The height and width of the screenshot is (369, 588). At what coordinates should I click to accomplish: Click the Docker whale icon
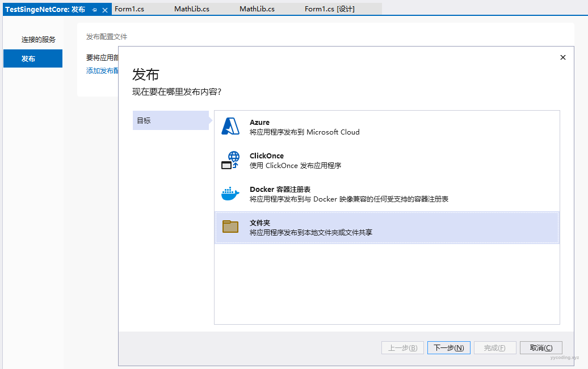pyautogui.click(x=230, y=194)
